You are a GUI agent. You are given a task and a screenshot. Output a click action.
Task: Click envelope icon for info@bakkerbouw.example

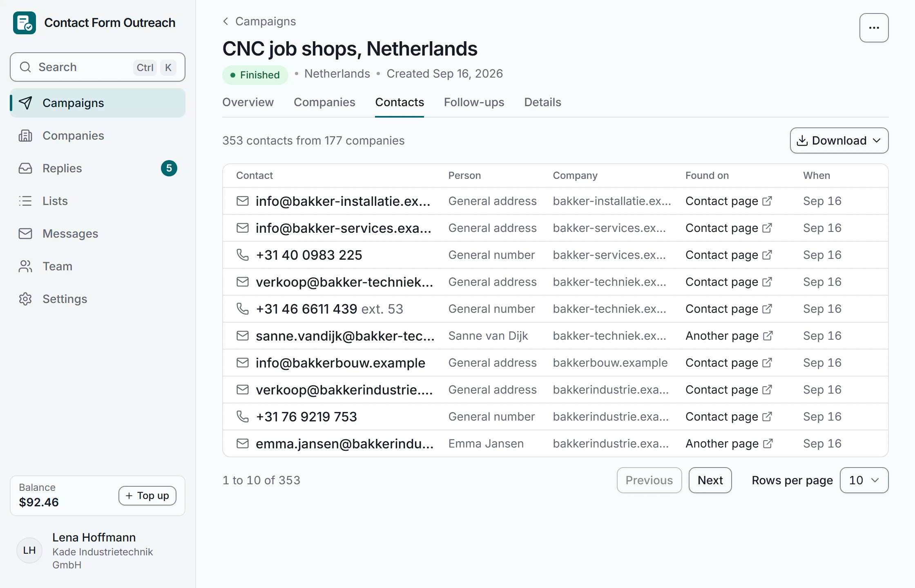(243, 363)
